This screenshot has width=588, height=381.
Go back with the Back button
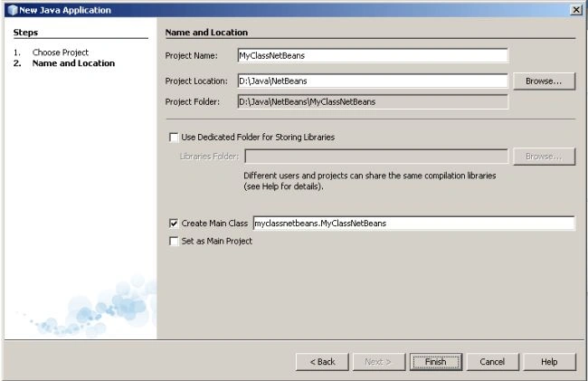pyautogui.click(x=322, y=362)
